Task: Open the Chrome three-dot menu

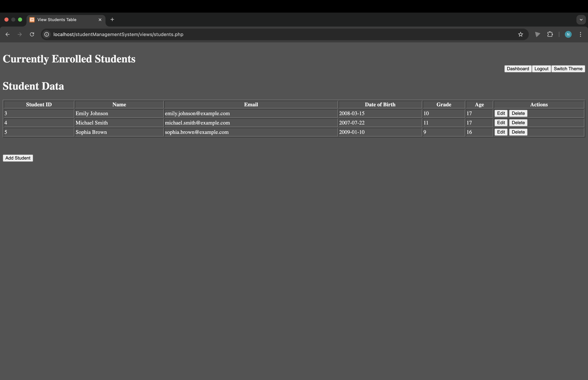Action: pyautogui.click(x=580, y=34)
